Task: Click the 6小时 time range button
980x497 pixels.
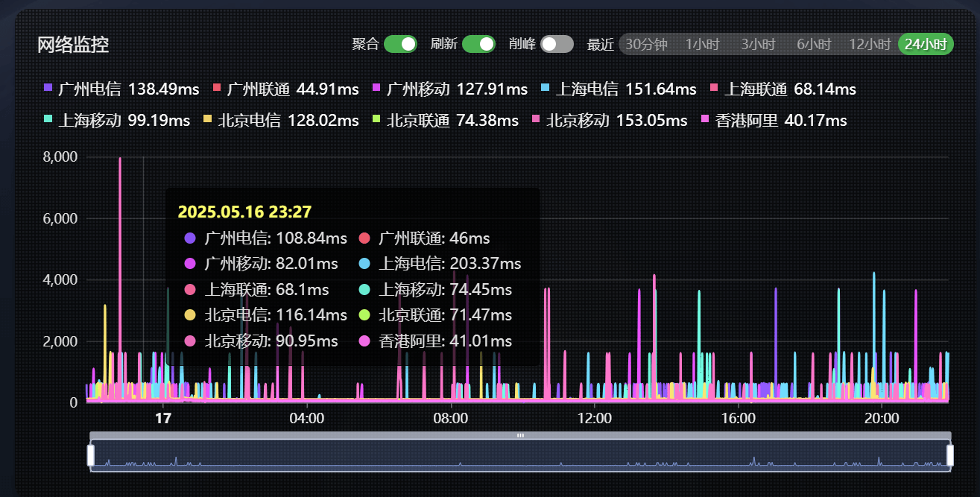Action: [813, 45]
